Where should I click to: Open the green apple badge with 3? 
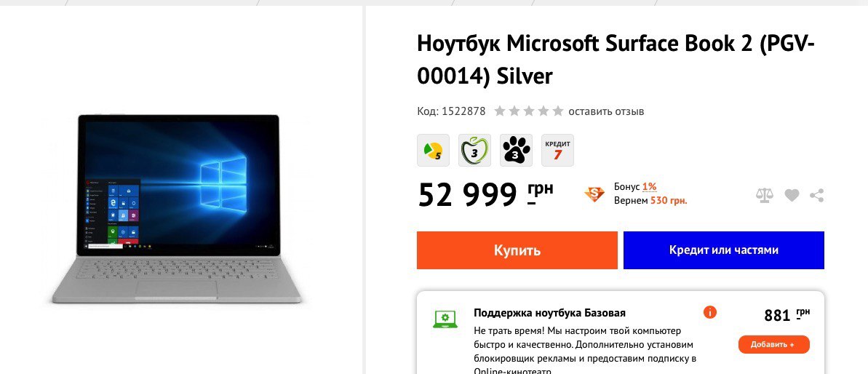474,150
